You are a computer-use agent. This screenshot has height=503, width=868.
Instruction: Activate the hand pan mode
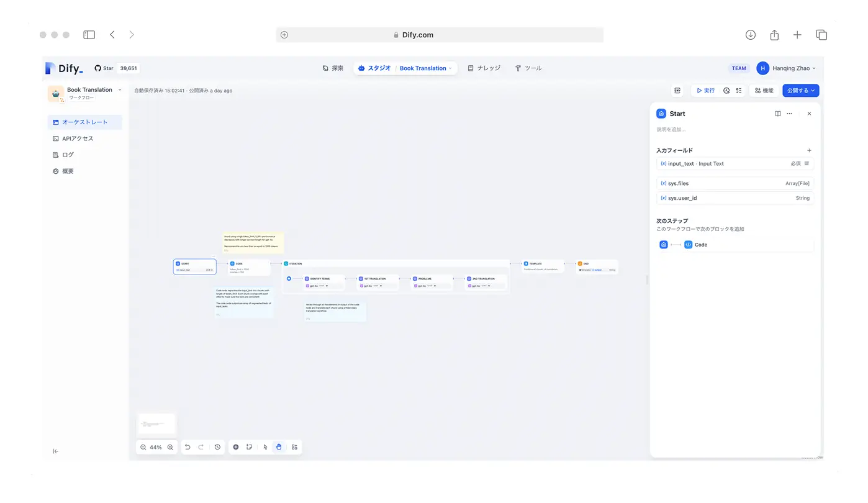(x=279, y=447)
